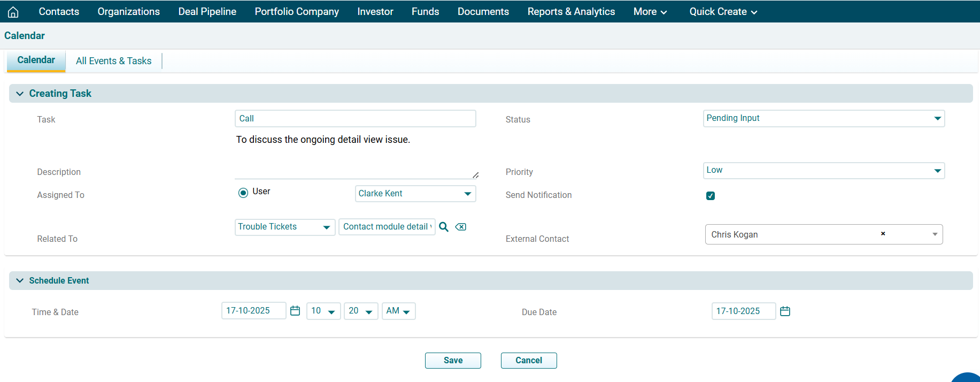Uncheck the Send Notification checkbox
This screenshot has width=980, height=382.
[711, 196]
